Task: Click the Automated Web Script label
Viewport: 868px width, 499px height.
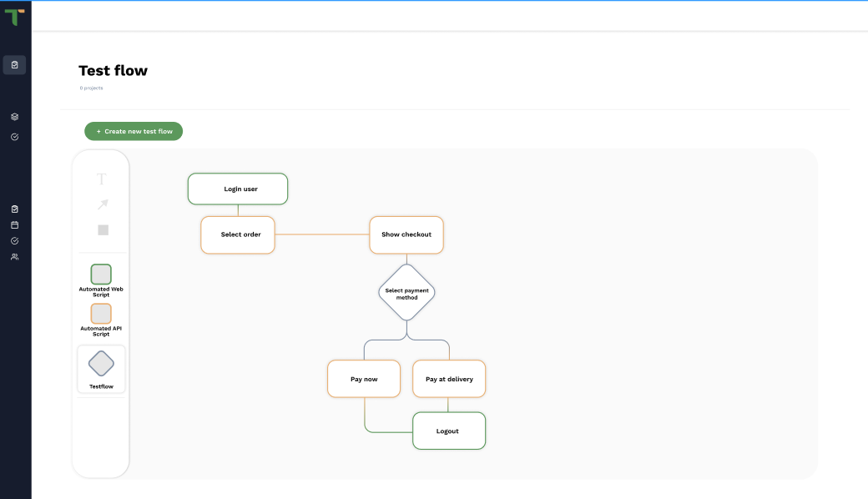Action: pos(101,292)
